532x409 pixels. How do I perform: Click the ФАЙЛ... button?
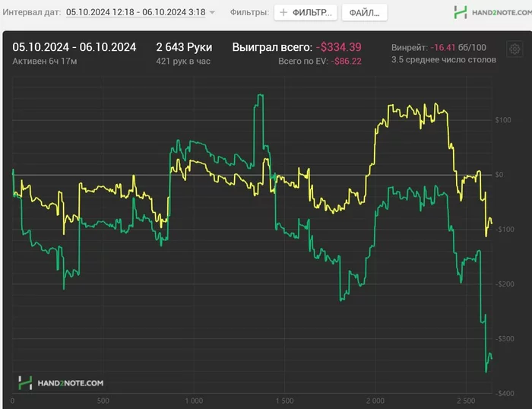point(364,13)
